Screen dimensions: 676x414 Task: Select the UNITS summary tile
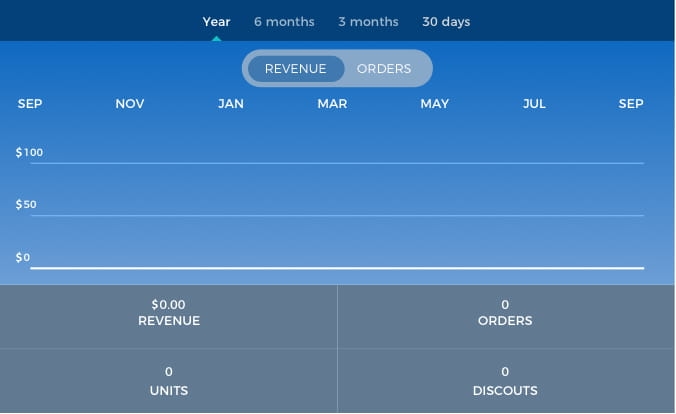169,381
